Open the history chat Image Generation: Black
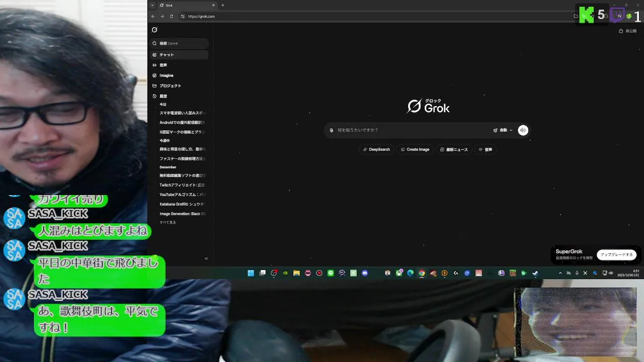644x362 pixels. coord(183,214)
